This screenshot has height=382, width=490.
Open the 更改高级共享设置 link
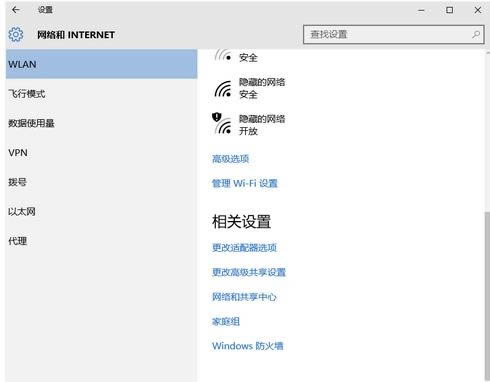pos(249,272)
